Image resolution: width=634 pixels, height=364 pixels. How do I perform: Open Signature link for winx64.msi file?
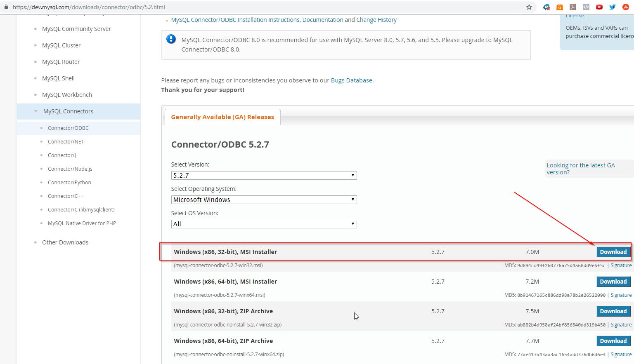(x=621, y=295)
